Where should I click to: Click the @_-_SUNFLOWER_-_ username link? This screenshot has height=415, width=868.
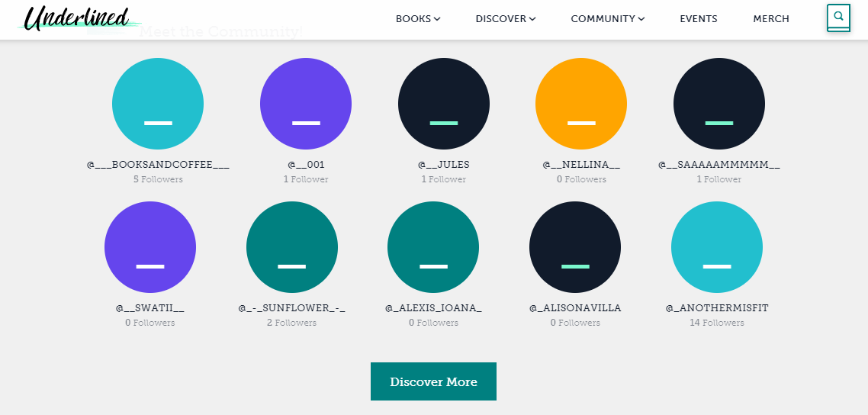[x=292, y=308]
